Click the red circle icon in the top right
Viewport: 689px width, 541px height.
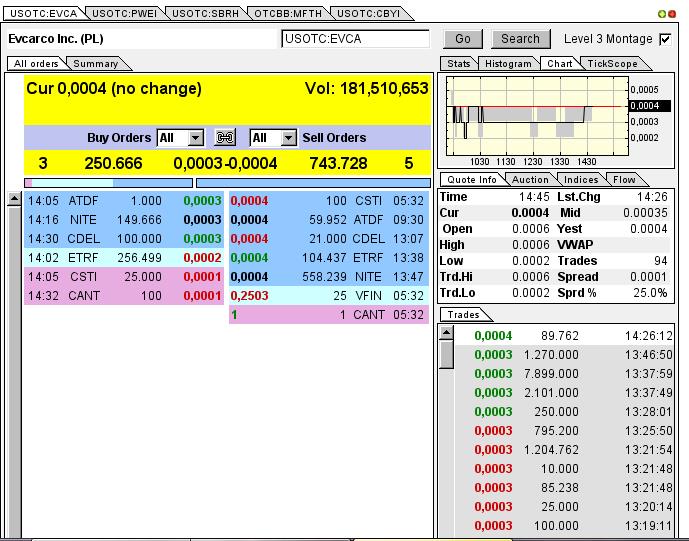[x=672, y=14]
